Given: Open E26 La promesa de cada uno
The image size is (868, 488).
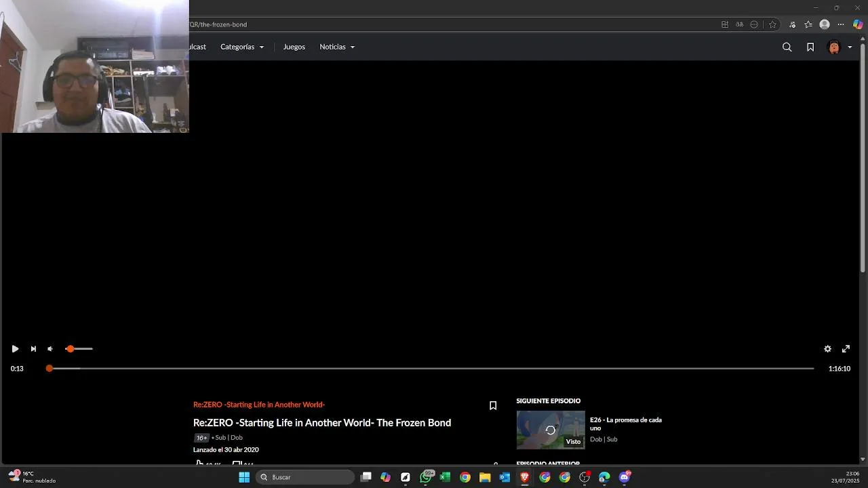Looking at the screenshot, I should (626, 424).
